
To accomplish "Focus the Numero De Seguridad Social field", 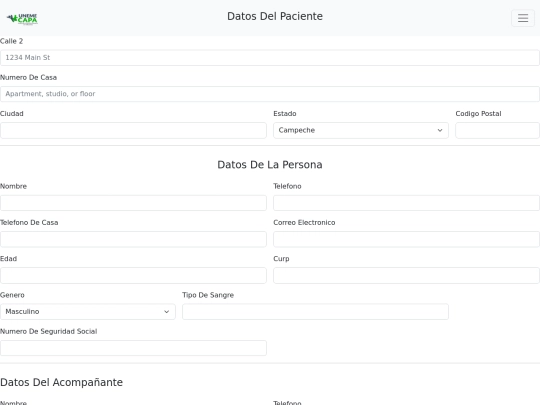I will point(133,348).
